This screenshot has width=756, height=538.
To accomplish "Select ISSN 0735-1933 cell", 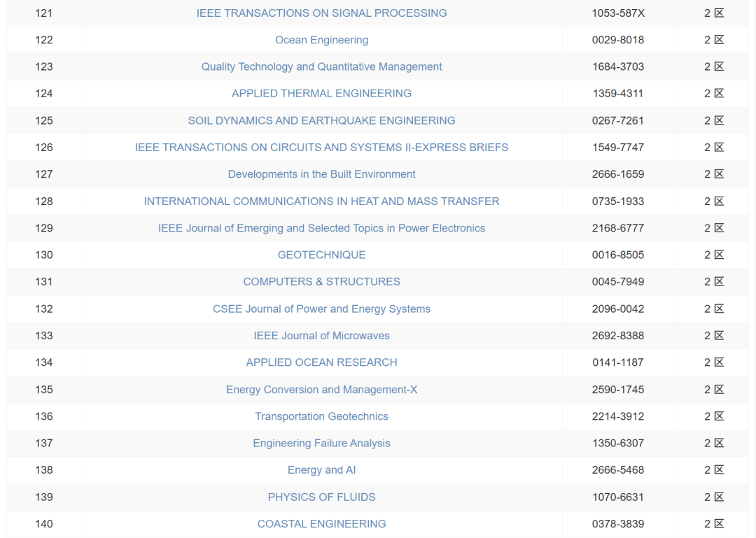I will [618, 201].
